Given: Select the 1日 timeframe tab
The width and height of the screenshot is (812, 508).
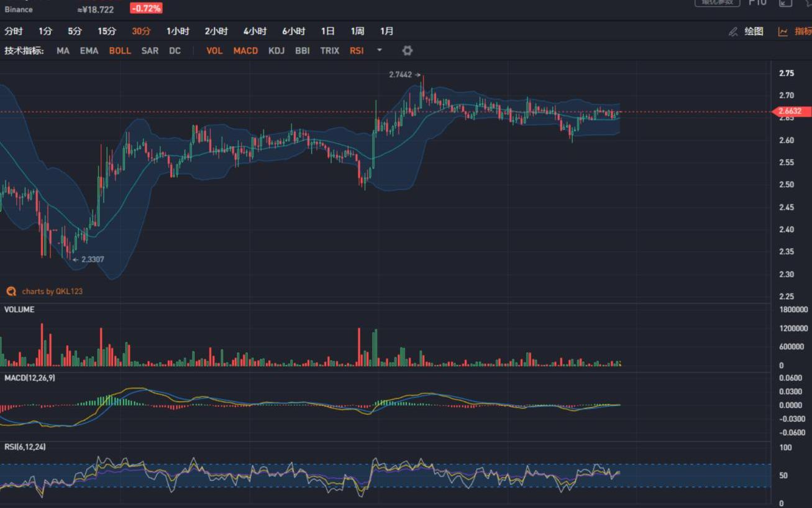Looking at the screenshot, I should click(x=327, y=31).
